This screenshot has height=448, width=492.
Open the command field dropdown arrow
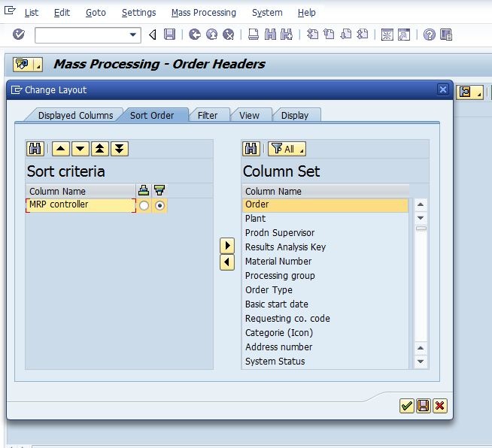pos(133,35)
